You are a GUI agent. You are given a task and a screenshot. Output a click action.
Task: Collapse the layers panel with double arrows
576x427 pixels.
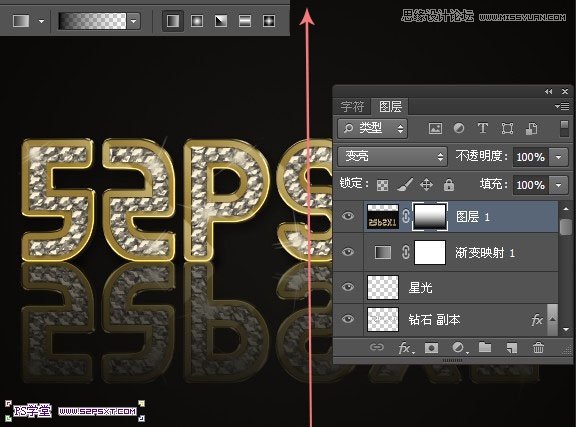coord(548,92)
